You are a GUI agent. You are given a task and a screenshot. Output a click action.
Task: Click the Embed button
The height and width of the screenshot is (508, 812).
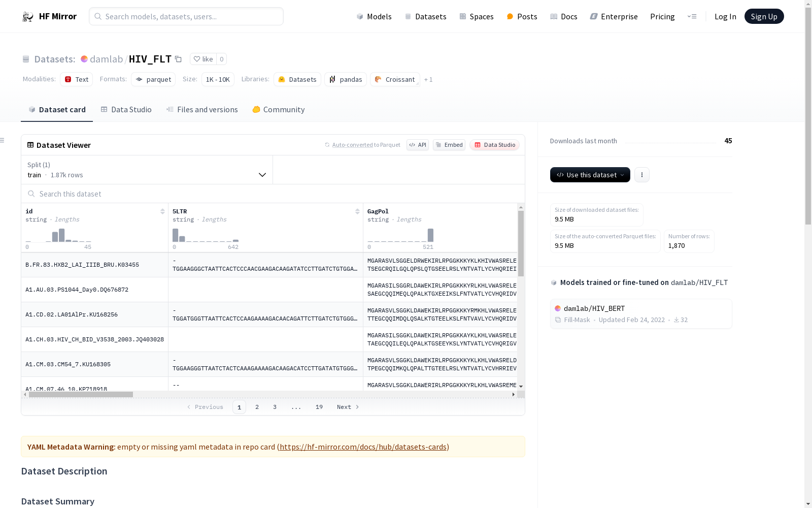[449, 145]
